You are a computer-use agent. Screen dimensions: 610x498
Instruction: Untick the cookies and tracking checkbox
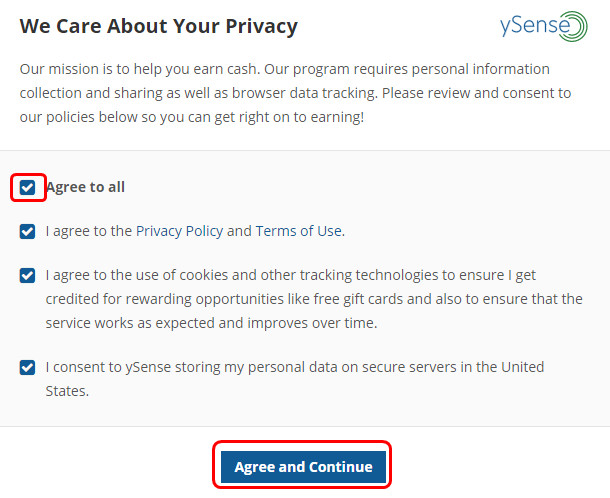28,274
